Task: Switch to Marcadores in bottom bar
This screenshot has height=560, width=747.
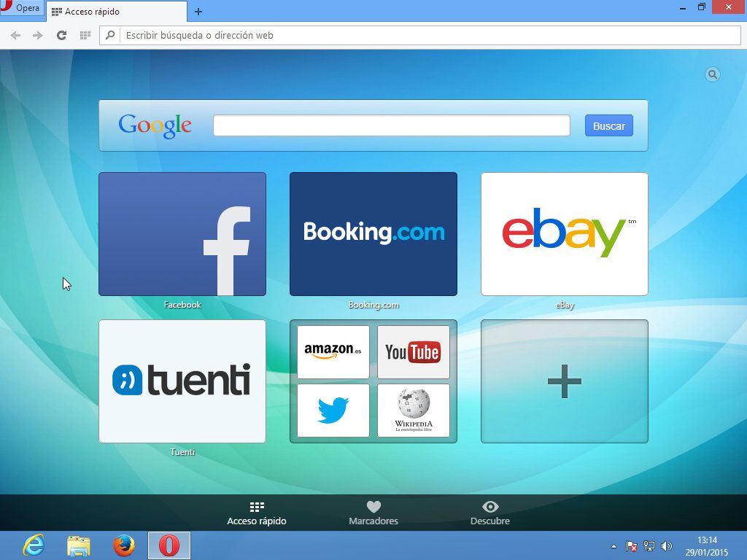Action: 373,513
